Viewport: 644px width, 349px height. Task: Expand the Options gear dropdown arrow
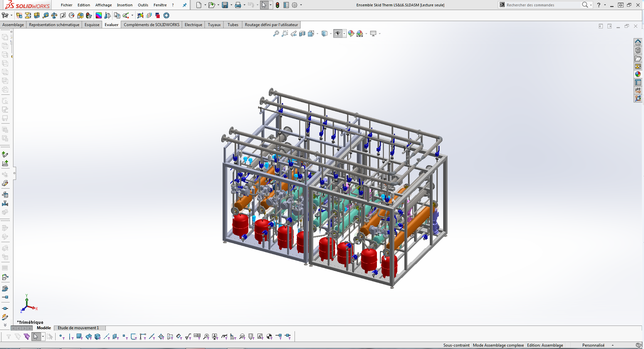tap(301, 5)
